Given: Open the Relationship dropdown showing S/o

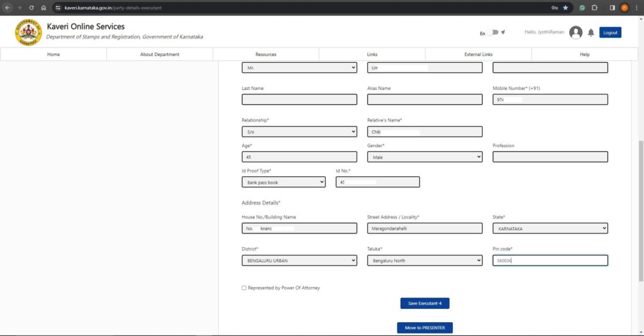Looking at the screenshot, I should [299, 132].
